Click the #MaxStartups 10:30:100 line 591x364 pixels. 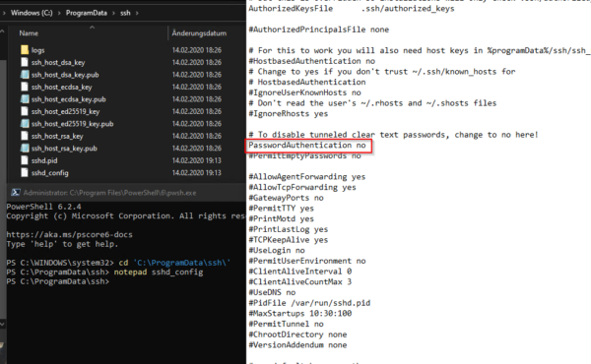[x=300, y=313]
